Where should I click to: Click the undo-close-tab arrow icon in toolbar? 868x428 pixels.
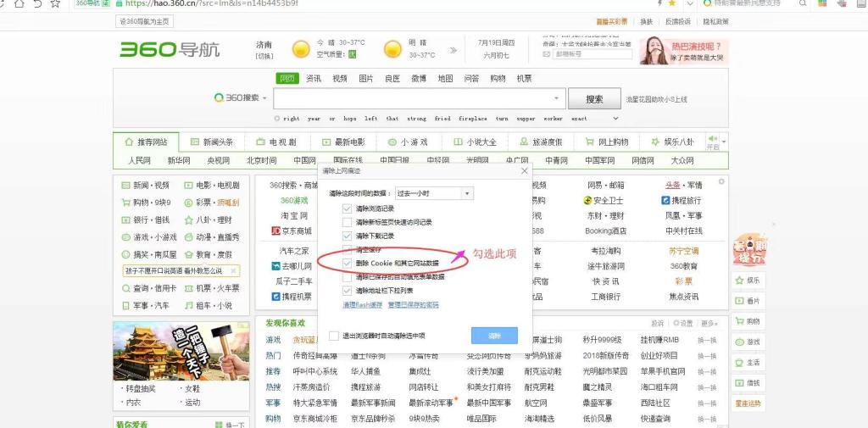[x=36, y=3]
